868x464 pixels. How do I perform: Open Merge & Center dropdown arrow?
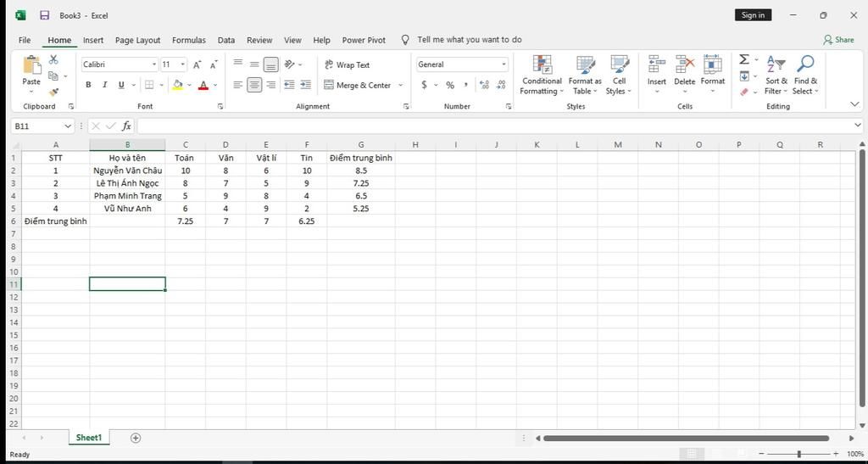pyautogui.click(x=400, y=86)
